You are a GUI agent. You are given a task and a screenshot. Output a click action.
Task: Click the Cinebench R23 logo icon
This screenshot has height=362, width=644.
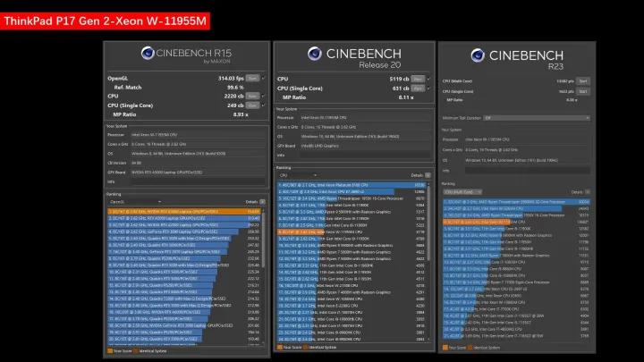(x=479, y=55)
